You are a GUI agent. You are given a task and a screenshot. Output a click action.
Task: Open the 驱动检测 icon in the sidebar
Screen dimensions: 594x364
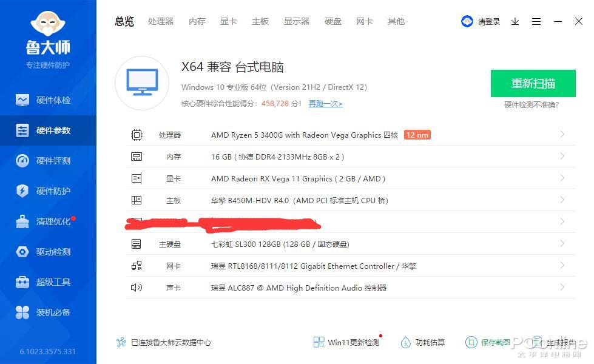tap(22, 252)
